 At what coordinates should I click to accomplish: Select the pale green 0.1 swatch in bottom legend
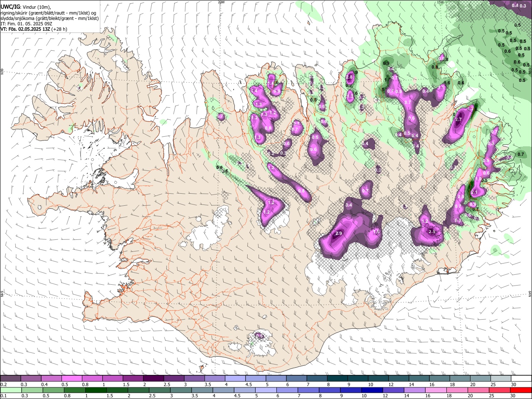click(x=10, y=390)
